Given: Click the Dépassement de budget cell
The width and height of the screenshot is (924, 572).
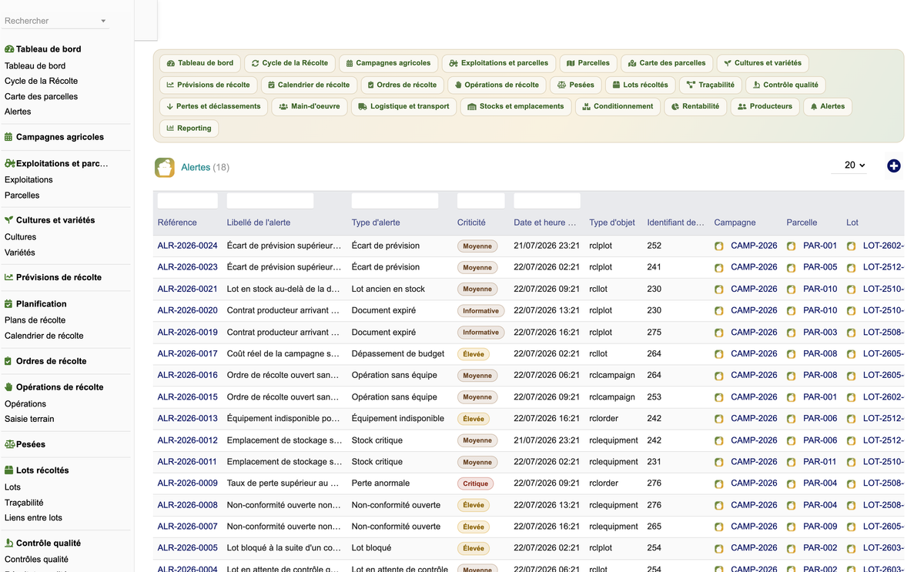Looking at the screenshot, I should (x=398, y=354).
